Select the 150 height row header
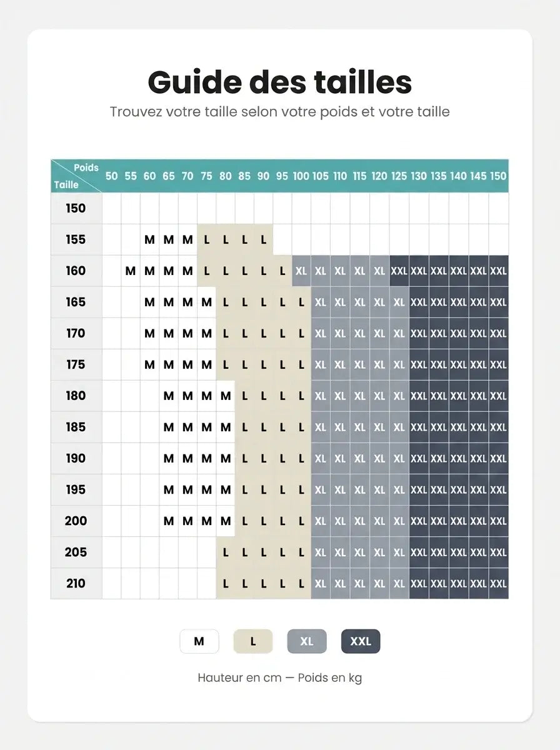Viewport: 560px width, 750px height. (76, 208)
